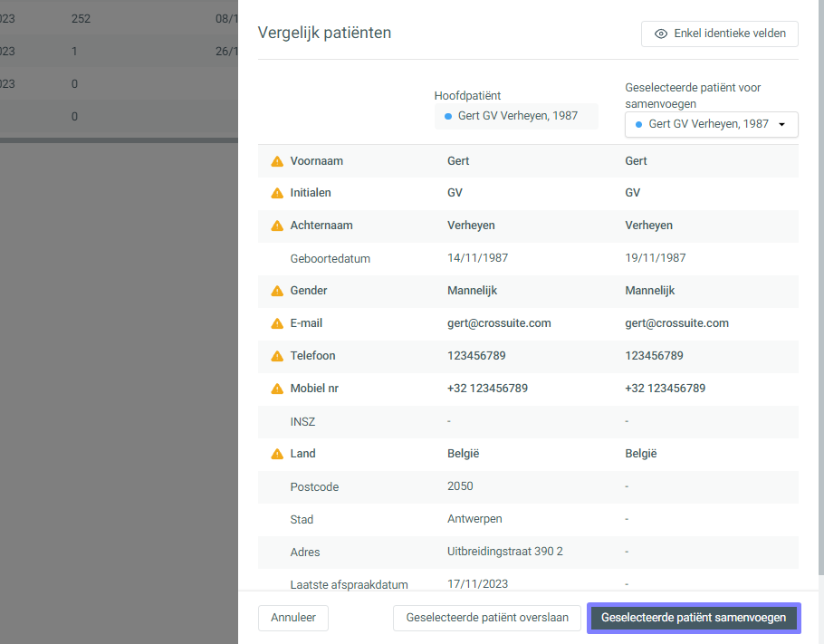Click value 252 in background table
Viewport: 824px width, 644px height.
(x=81, y=19)
